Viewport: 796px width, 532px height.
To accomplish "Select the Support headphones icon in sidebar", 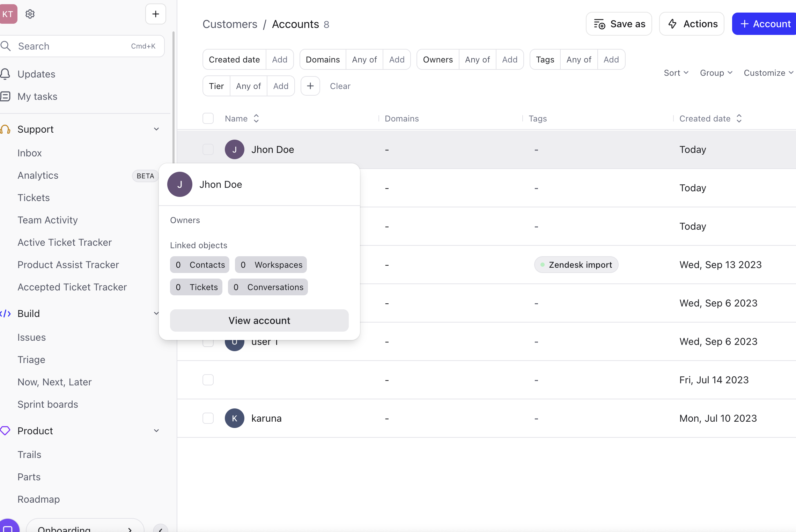I will coord(5,129).
